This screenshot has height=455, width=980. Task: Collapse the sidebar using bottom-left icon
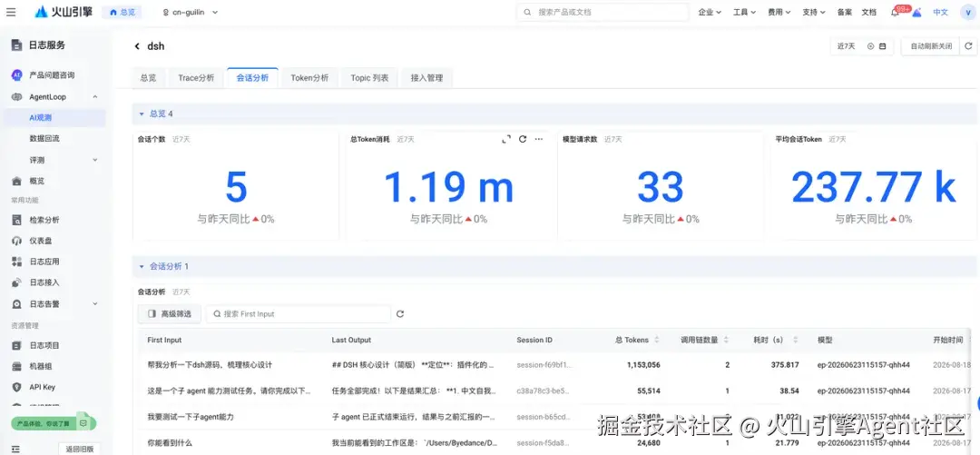(15, 449)
